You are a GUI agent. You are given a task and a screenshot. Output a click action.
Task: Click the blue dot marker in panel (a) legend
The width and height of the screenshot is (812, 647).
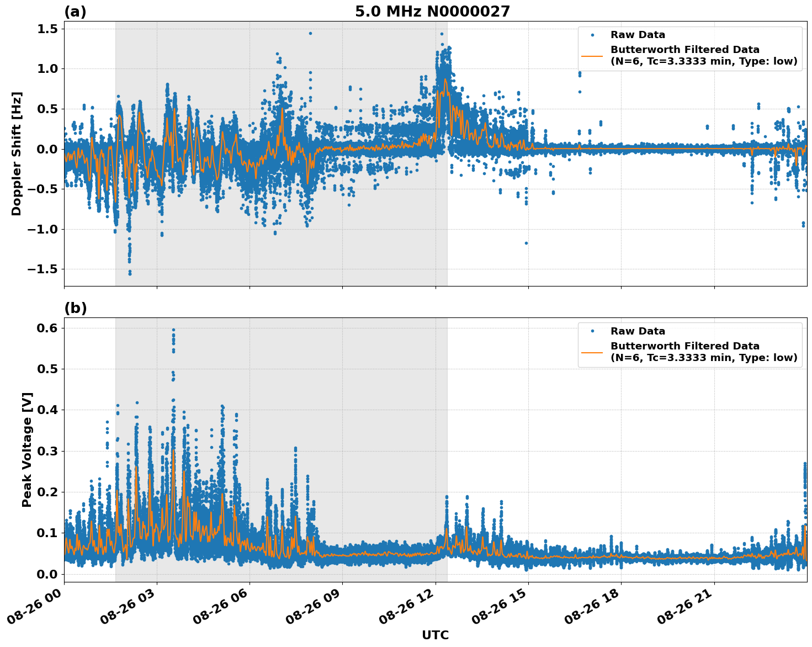click(x=592, y=35)
